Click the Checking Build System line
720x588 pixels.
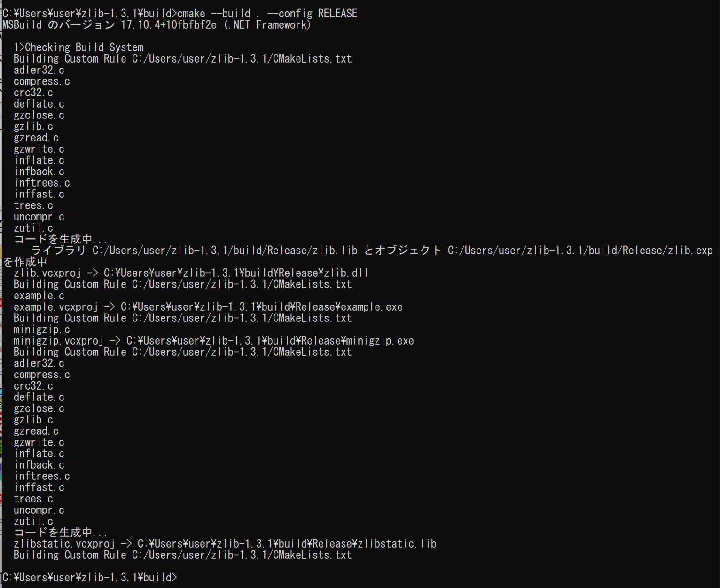click(78, 47)
